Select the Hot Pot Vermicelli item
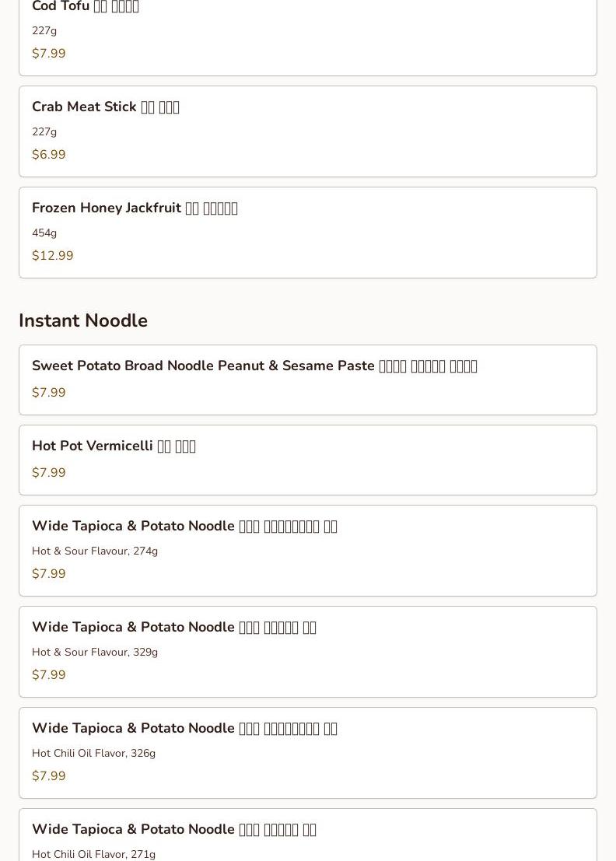Image resolution: width=616 pixels, height=861 pixels. pos(307,460)
